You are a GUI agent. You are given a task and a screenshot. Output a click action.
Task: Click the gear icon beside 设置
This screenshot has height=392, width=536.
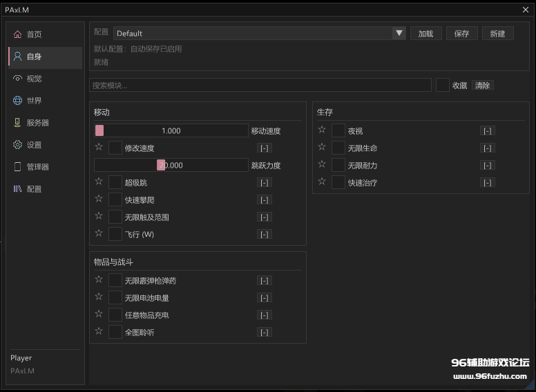point(17,144)
